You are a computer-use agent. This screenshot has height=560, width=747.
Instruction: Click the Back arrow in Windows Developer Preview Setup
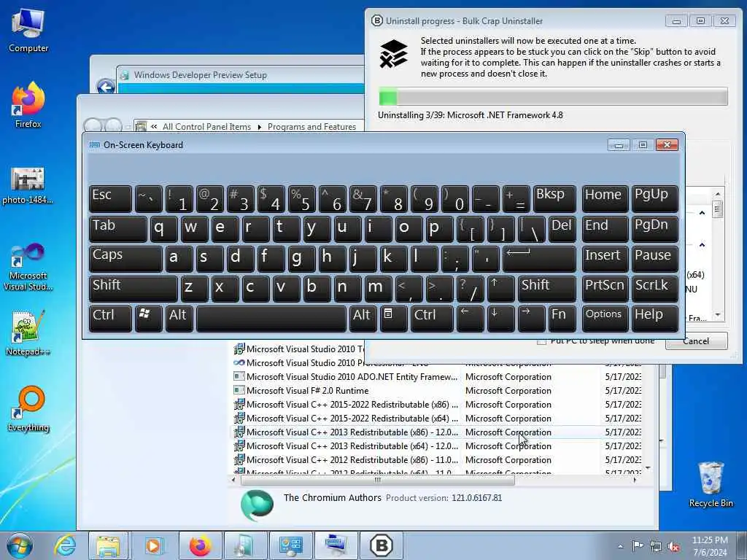click(106, 87)
